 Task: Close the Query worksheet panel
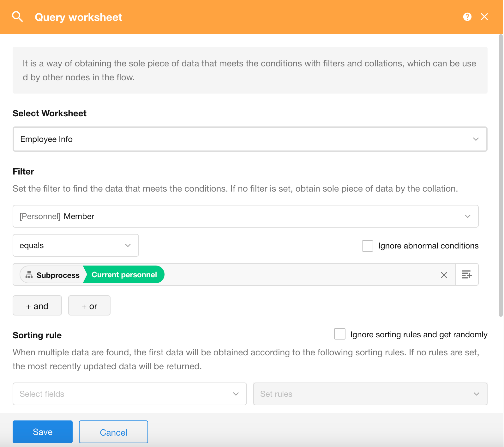[484, 17]
